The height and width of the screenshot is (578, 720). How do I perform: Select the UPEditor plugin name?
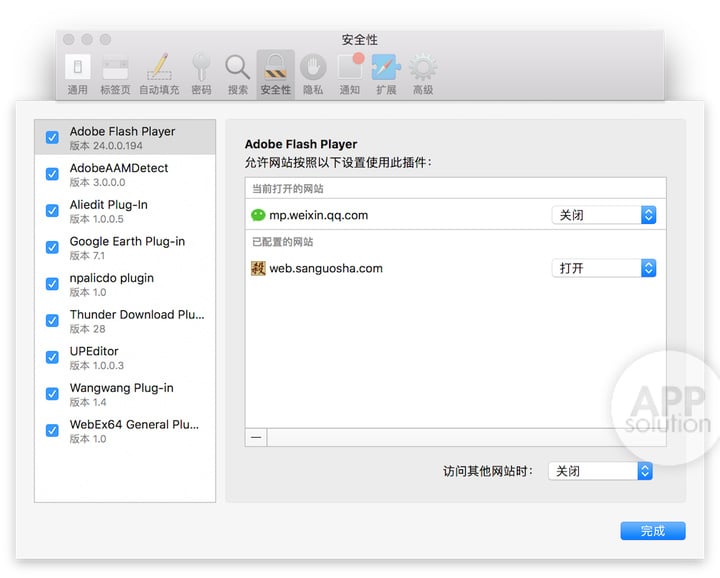point(94,351)
